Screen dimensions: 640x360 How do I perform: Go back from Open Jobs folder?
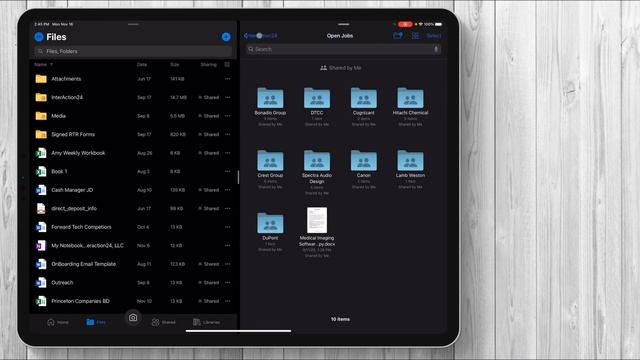[261, 36]
